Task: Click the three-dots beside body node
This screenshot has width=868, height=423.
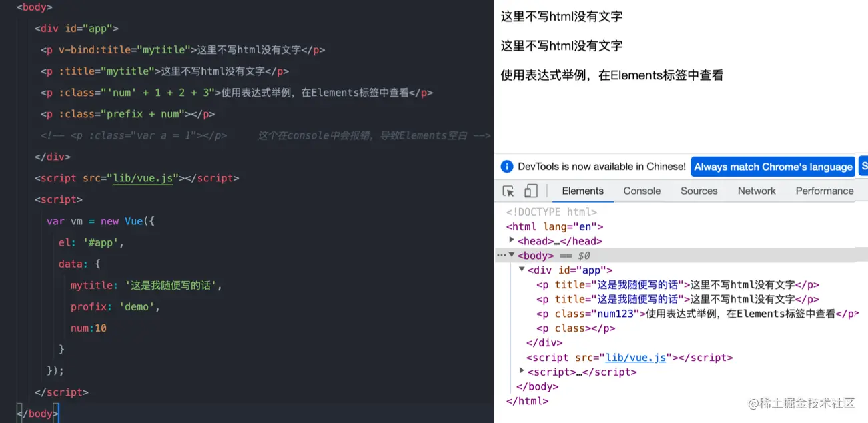Action: (501, 255)
